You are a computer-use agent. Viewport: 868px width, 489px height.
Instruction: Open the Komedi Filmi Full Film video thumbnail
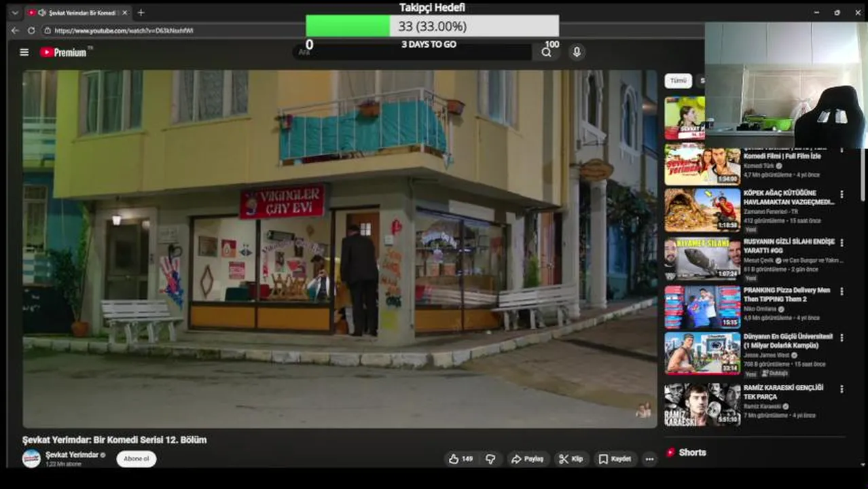pos(702,164)
